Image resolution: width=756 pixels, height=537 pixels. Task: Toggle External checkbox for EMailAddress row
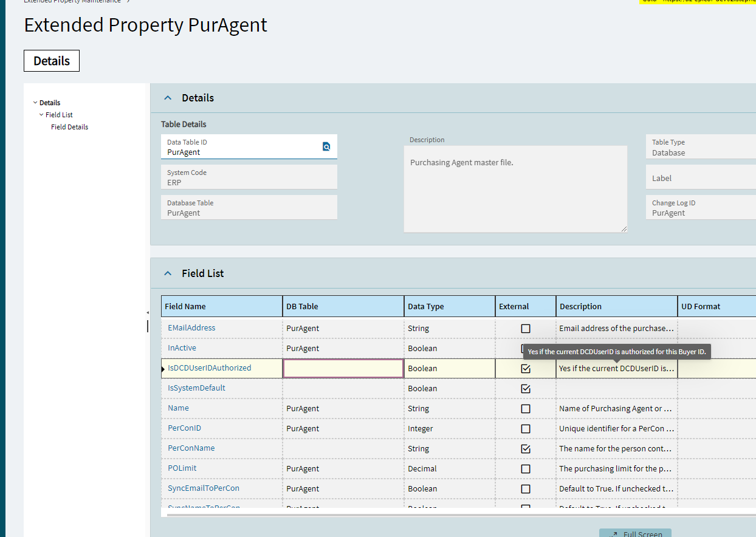tap(526, 329)
